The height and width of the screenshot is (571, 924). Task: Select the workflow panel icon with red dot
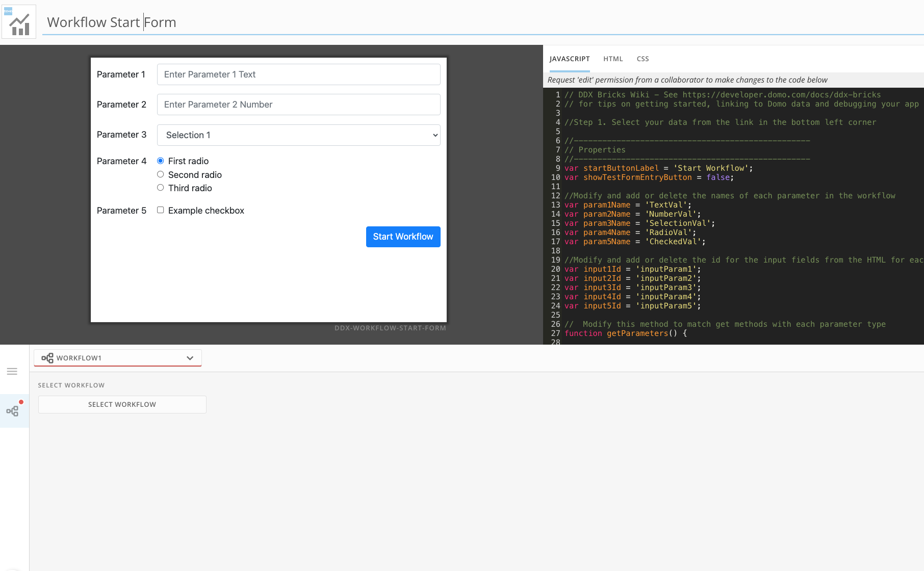pos(14,410)
